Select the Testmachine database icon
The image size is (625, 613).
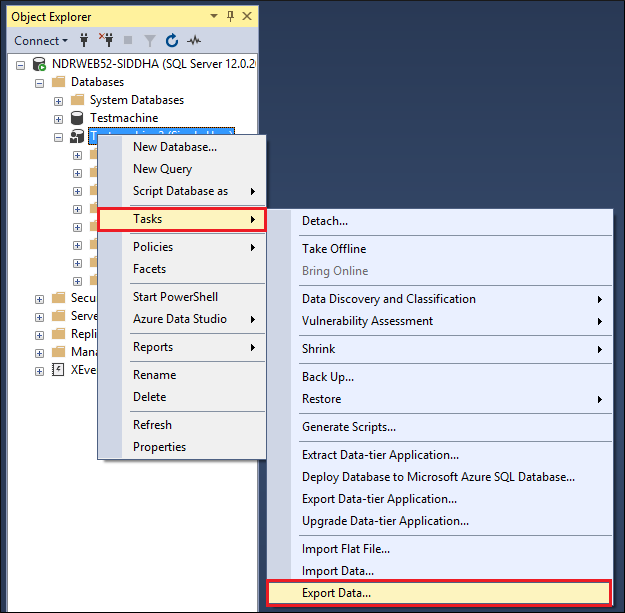click(77, 118)
